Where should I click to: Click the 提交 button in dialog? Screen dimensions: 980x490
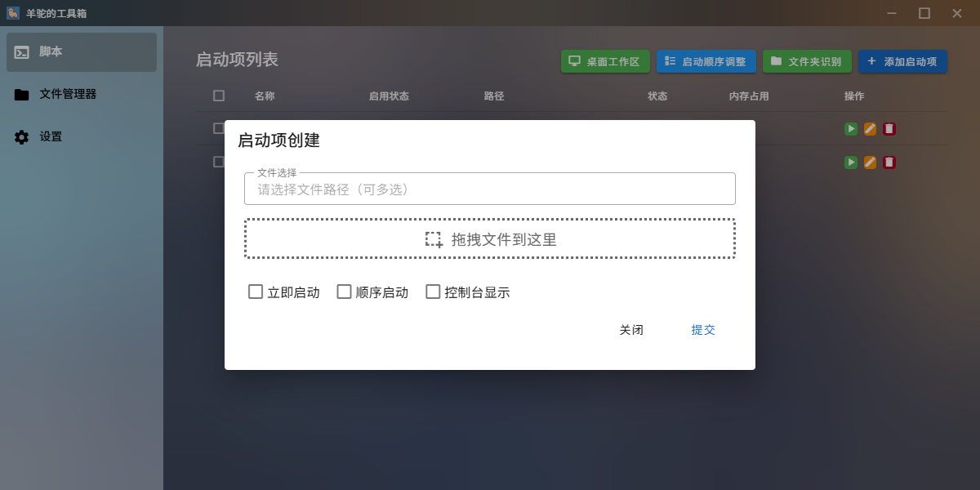click(x=703, y=330)
